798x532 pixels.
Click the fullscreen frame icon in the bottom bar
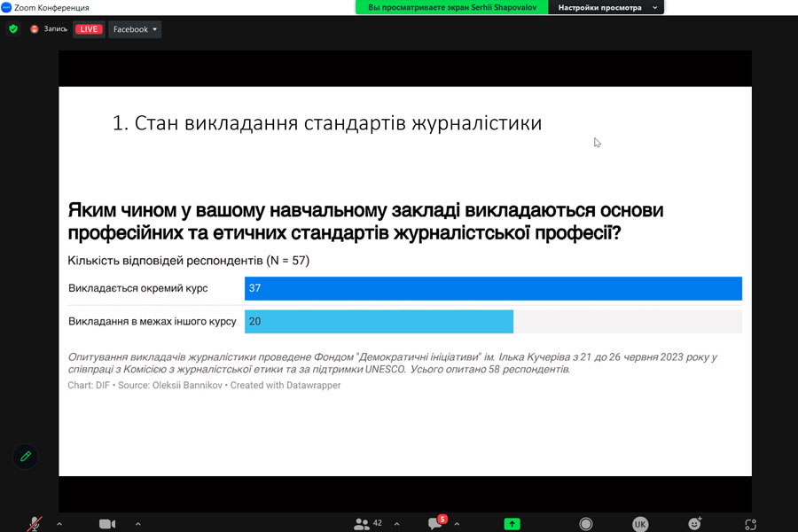(x=750, y=524)
